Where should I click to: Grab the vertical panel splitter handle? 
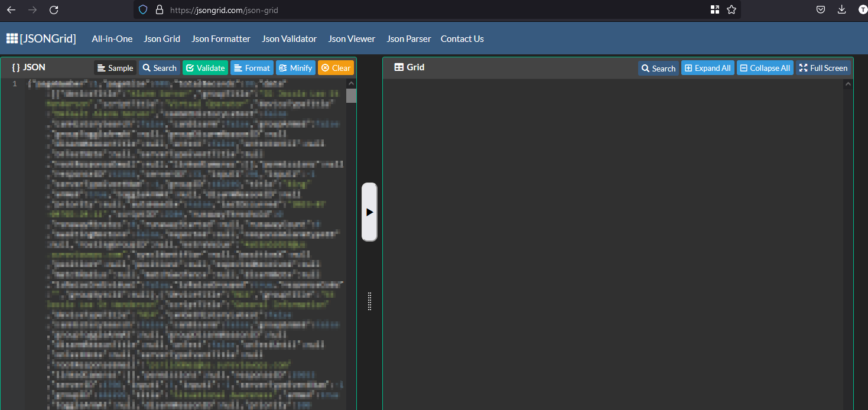point(369,302)
